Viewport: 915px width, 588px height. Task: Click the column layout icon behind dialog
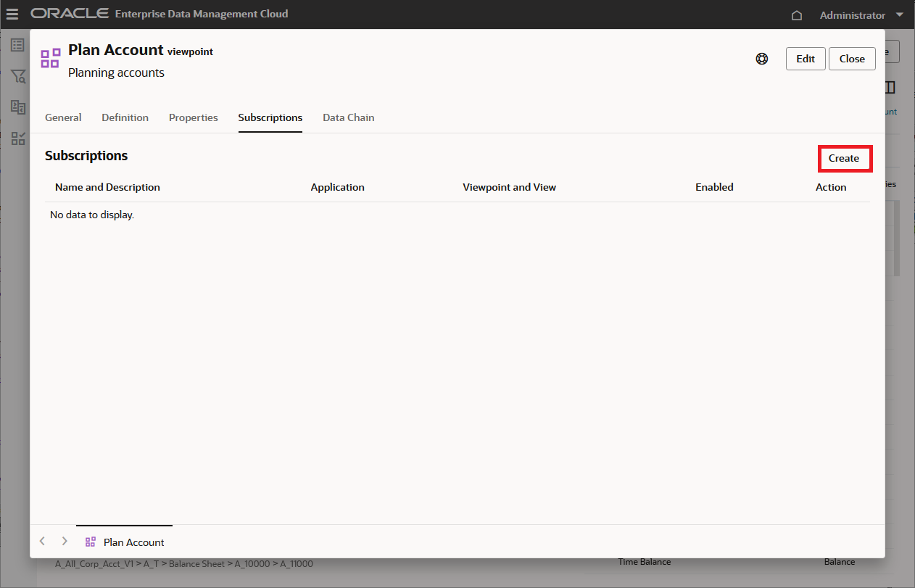click(891, 88)
